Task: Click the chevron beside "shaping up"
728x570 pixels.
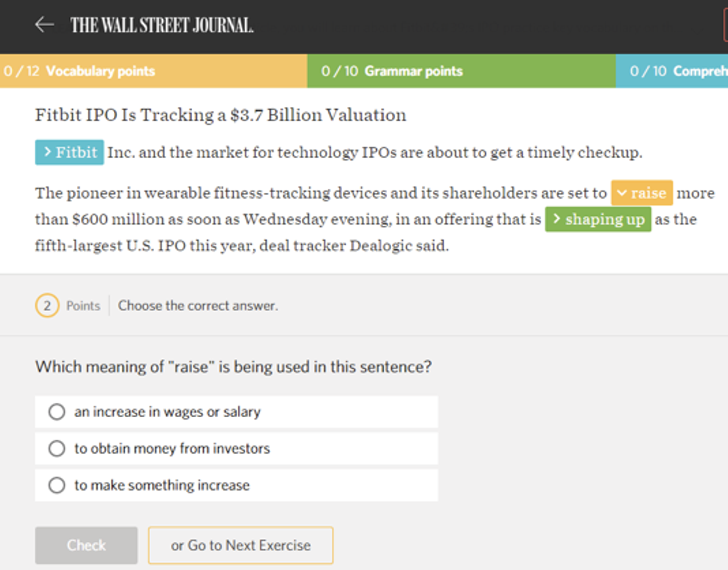Action: (557, 218)
